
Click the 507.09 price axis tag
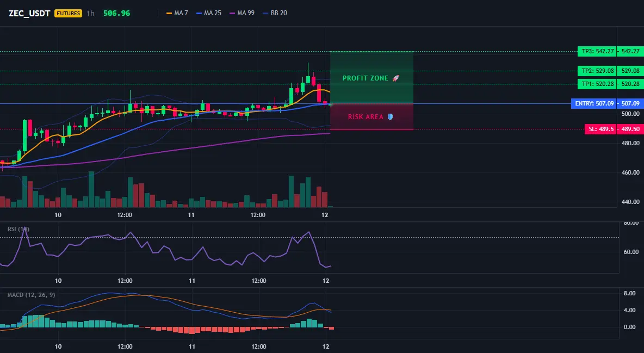(630, 103)
